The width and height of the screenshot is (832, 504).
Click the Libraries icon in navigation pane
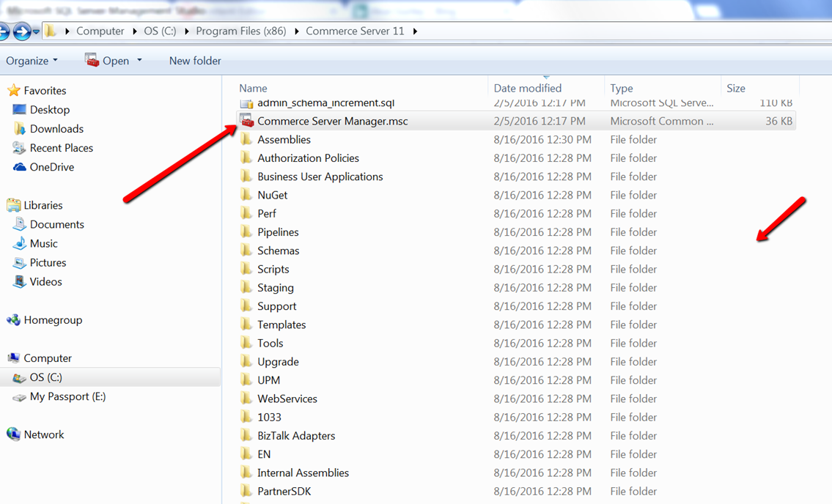pyautogui.click(x=14, y=205)
